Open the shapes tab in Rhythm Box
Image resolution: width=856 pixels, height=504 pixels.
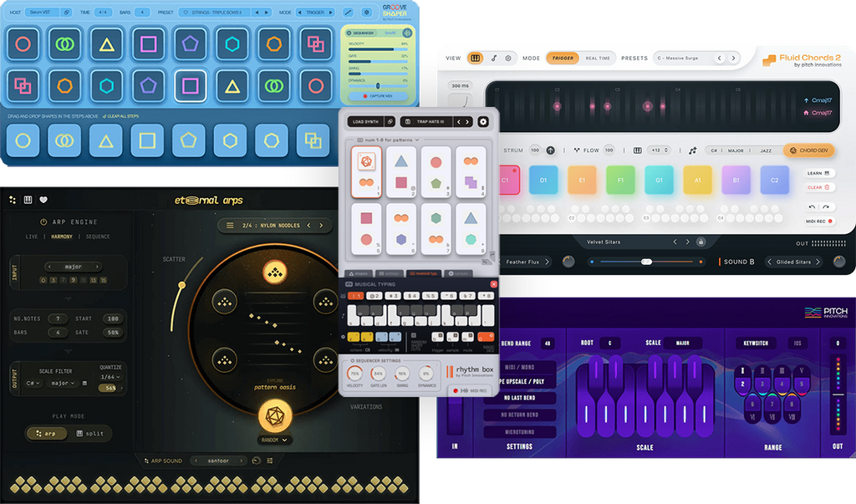(358, 273)
